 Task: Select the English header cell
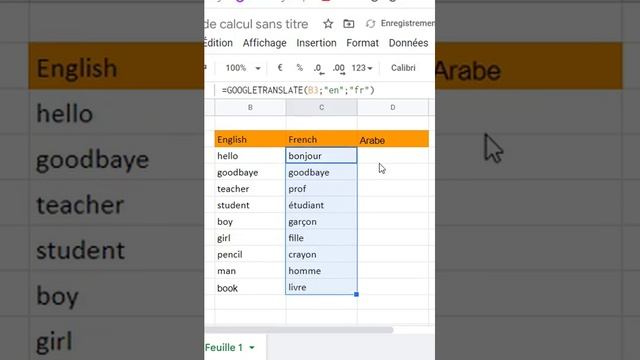coord(250,139)
